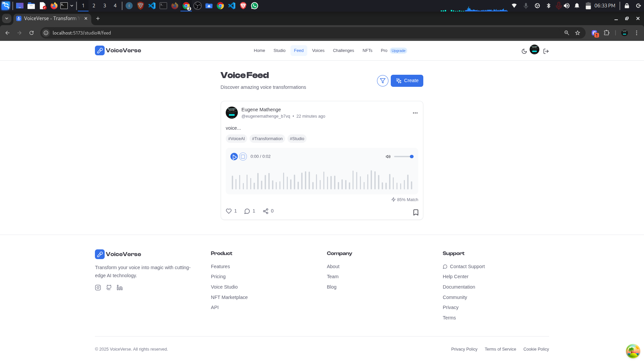Bookmark the voice post
The height and width of the screenshot is (362, 644).
click(416, 213)
